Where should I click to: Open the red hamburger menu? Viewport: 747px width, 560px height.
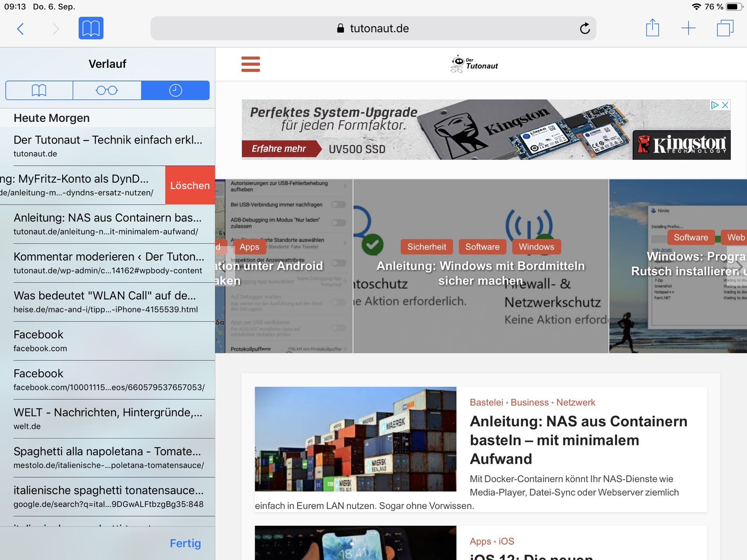(251, 64)
